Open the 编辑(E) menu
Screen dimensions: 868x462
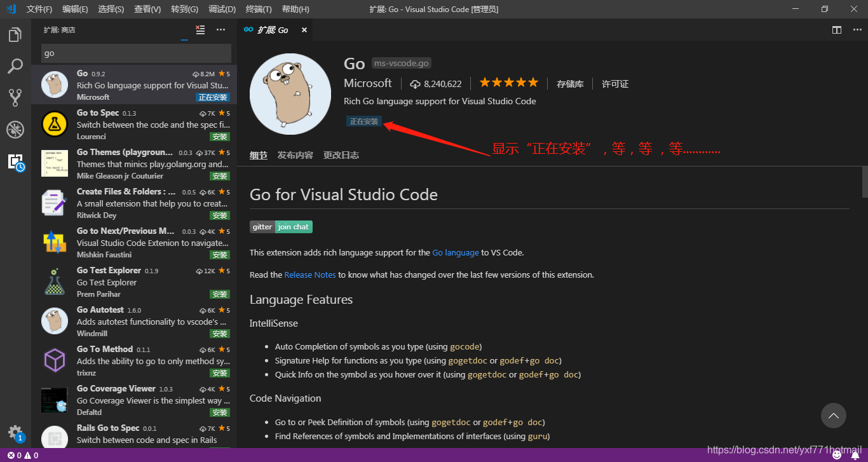click(x=76, y=9)
